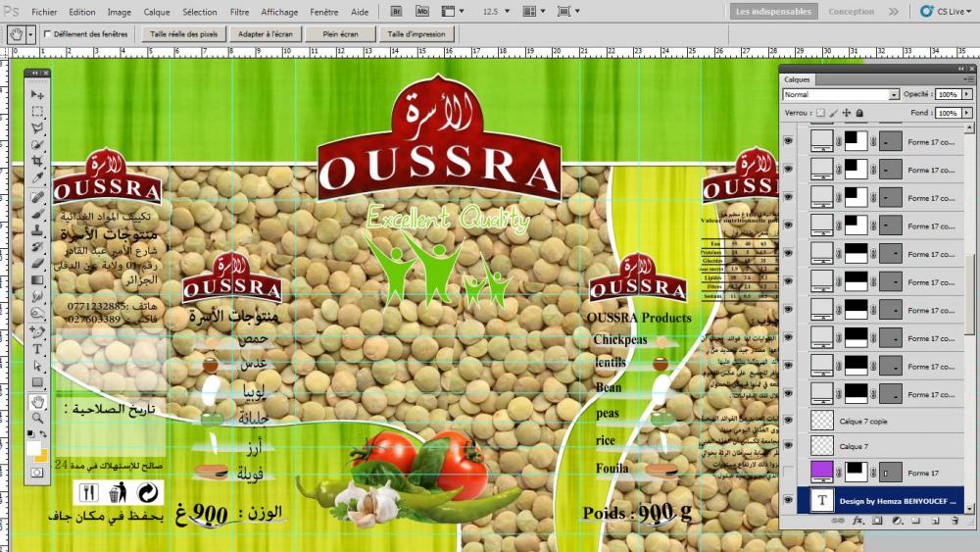
Task: Click Adapter à l'écran button
Action: [x=266, y=34]
